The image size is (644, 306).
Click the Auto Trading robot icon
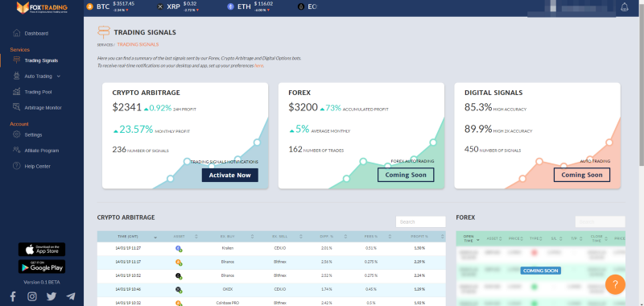16,76
